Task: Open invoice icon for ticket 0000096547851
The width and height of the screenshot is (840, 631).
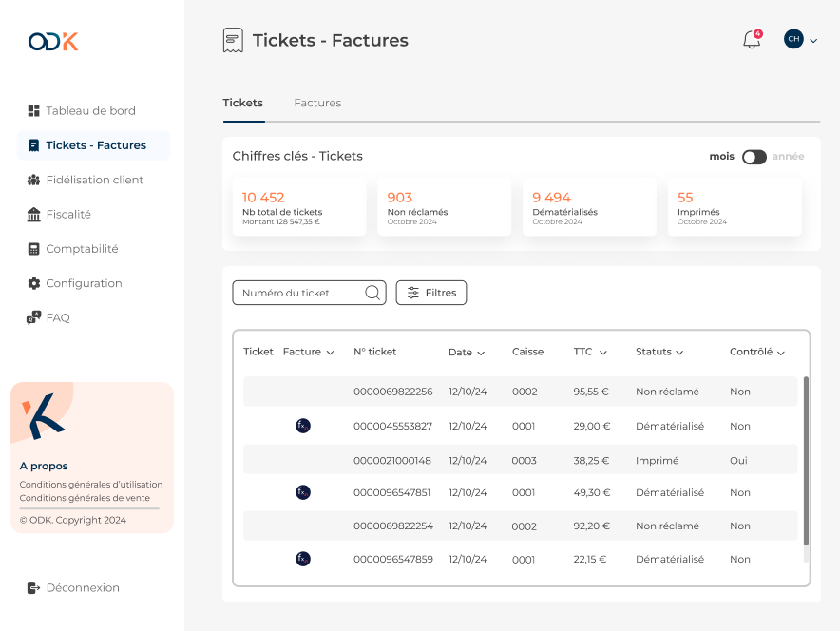Action: click(x=303, y=492)
